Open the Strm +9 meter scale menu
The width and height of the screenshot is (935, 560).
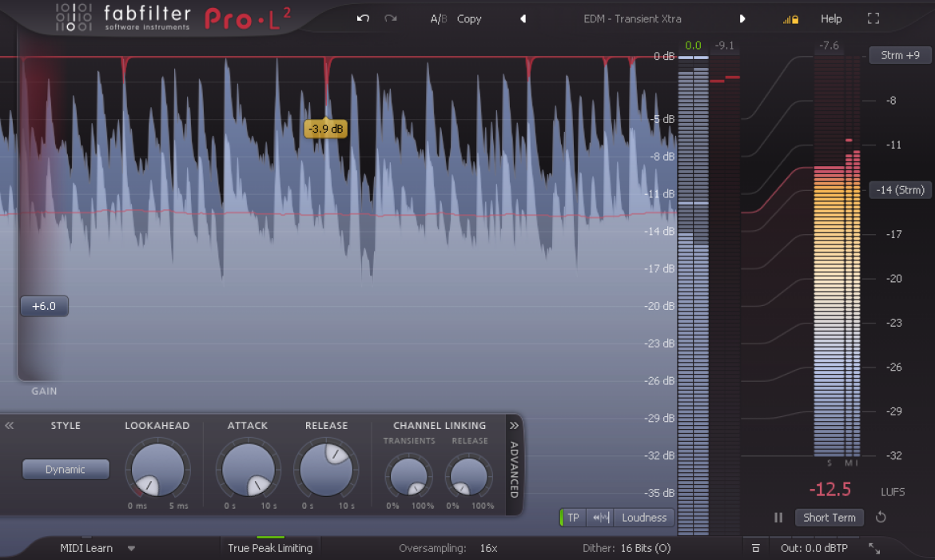tap(901, 55)
